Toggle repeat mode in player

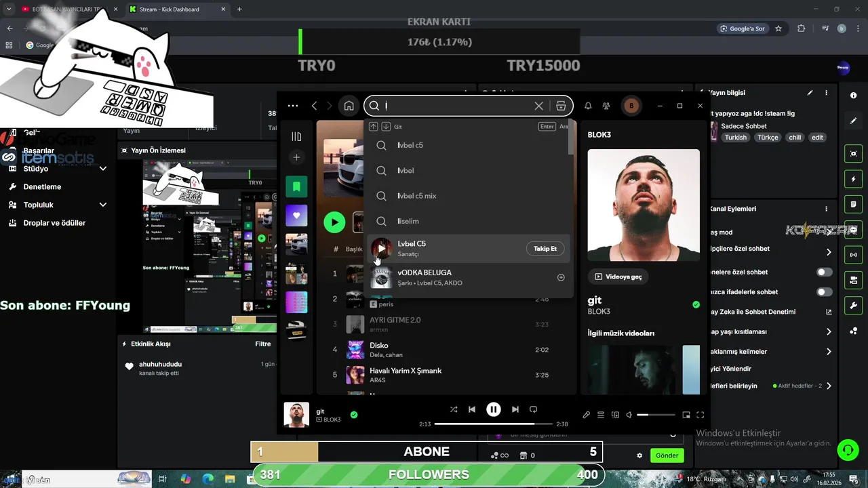point(534,409)
